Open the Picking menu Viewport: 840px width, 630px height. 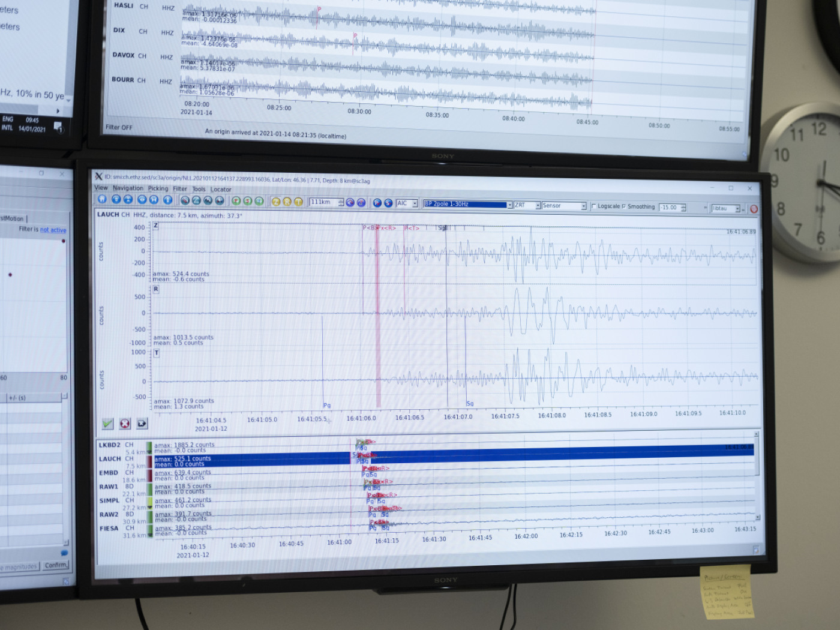click(x=158, y=188)
